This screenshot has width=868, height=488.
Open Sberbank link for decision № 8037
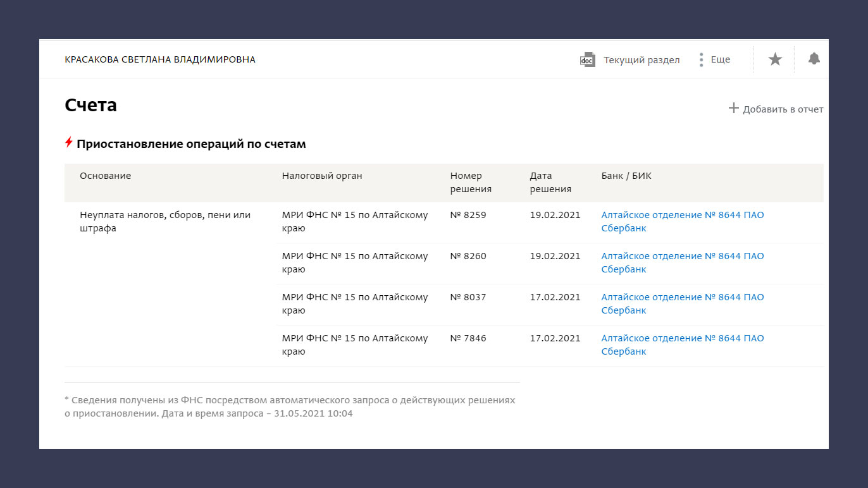(x=683, y=304)
